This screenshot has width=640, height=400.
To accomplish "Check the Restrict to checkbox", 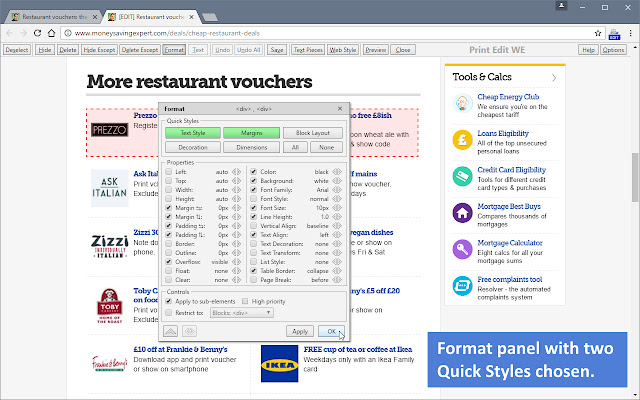I will [x=169, y=313].
